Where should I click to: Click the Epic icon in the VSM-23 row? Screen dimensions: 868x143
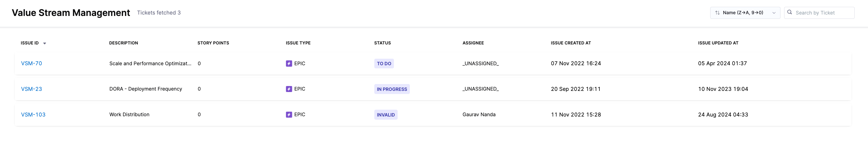289,89
